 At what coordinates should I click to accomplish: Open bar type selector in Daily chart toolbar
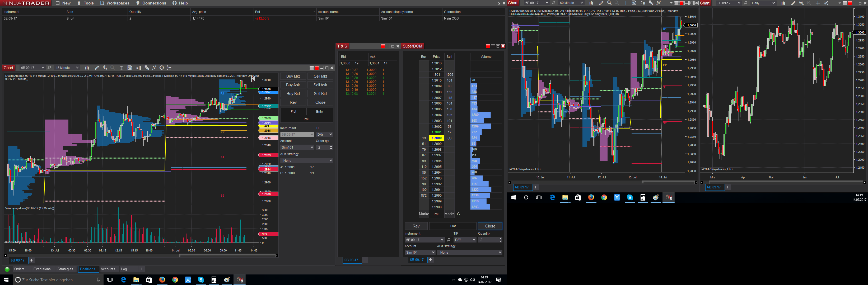783,3
